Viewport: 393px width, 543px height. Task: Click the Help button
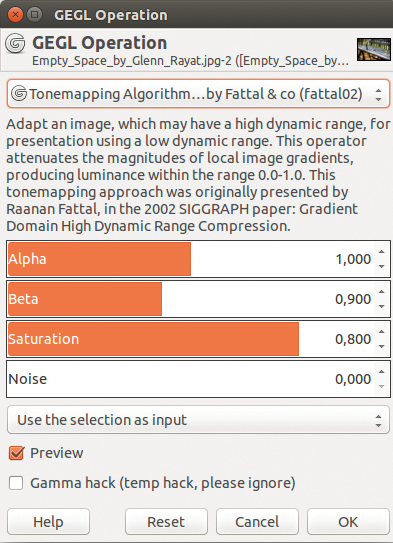click(x=48, y=522)
